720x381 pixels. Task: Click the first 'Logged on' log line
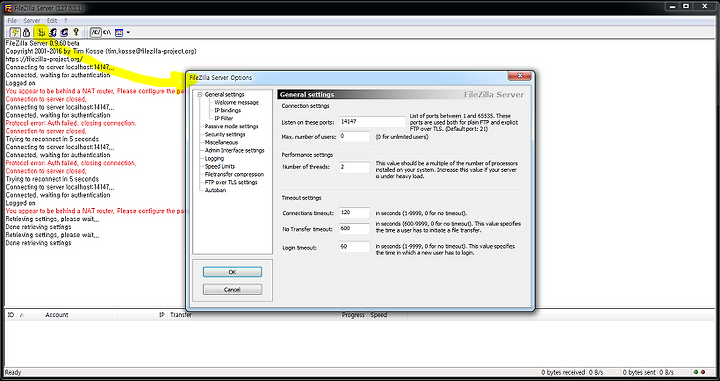click(20, 83)
